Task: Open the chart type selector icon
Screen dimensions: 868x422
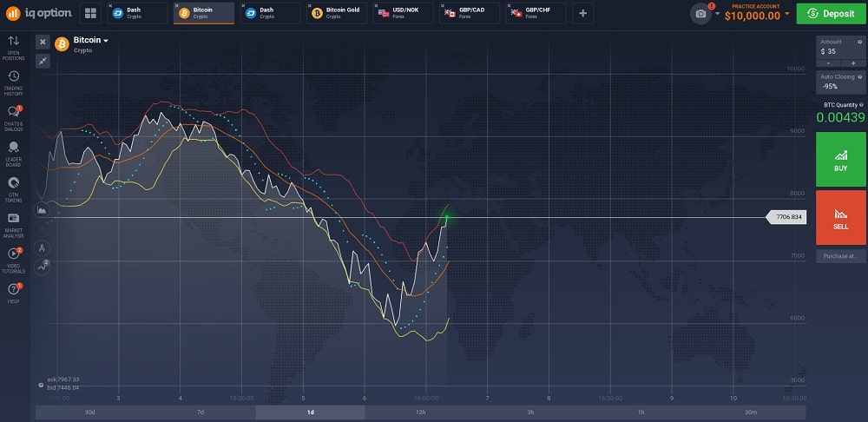Action: (43, 209)
